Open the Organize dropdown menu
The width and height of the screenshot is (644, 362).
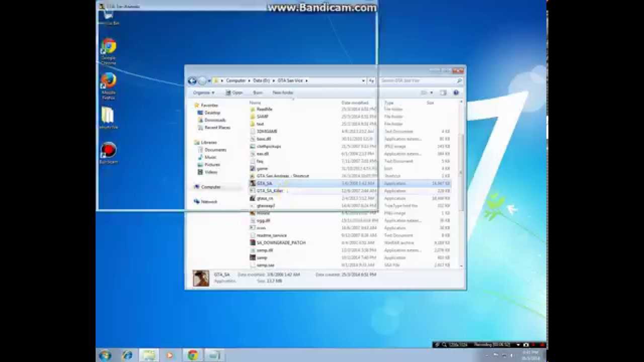204,93
